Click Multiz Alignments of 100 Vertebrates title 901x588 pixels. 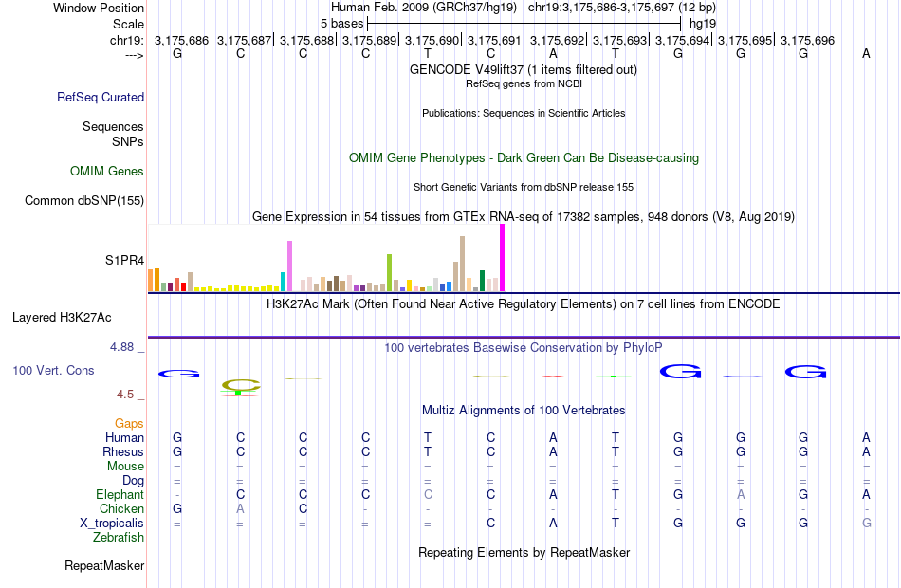(x=524, y=411)
